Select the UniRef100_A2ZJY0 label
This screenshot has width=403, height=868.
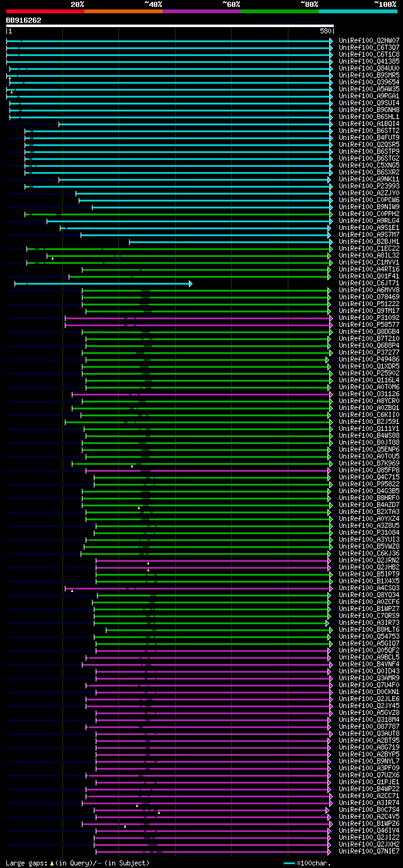pyautogui.click(x=369, y=193)
